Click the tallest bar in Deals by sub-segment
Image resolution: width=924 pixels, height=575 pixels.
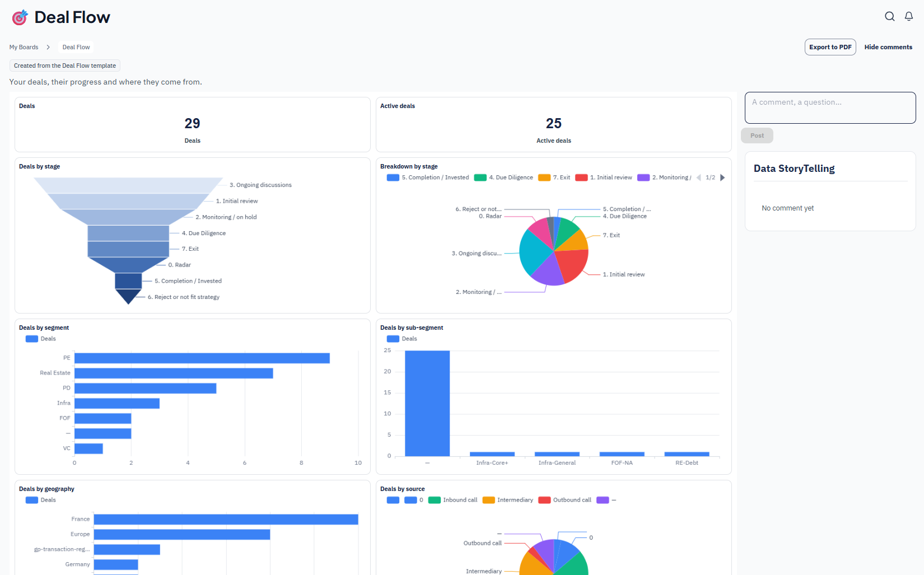(x=427, y=403)
